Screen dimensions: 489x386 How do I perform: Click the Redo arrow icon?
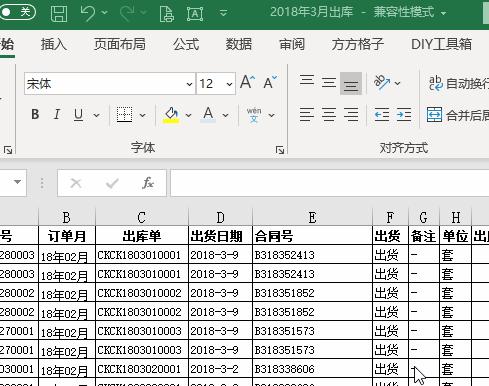(x=127, y=13)
